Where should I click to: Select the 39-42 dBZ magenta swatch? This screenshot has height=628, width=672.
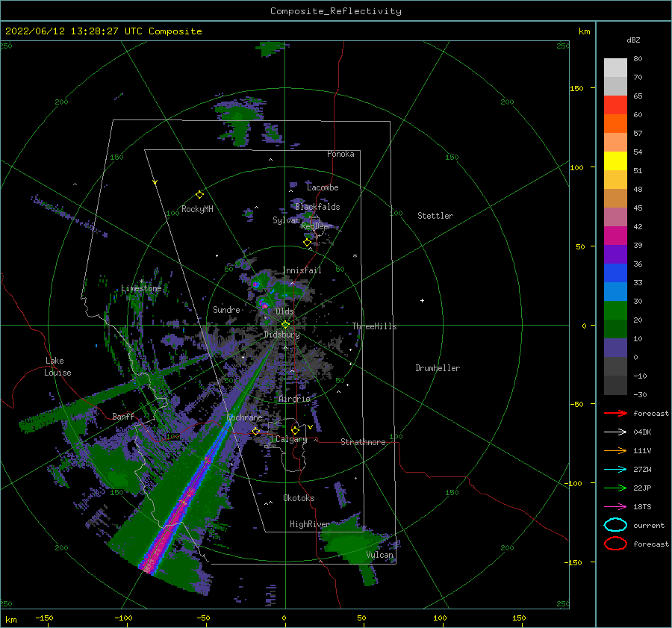coord(615,236)
